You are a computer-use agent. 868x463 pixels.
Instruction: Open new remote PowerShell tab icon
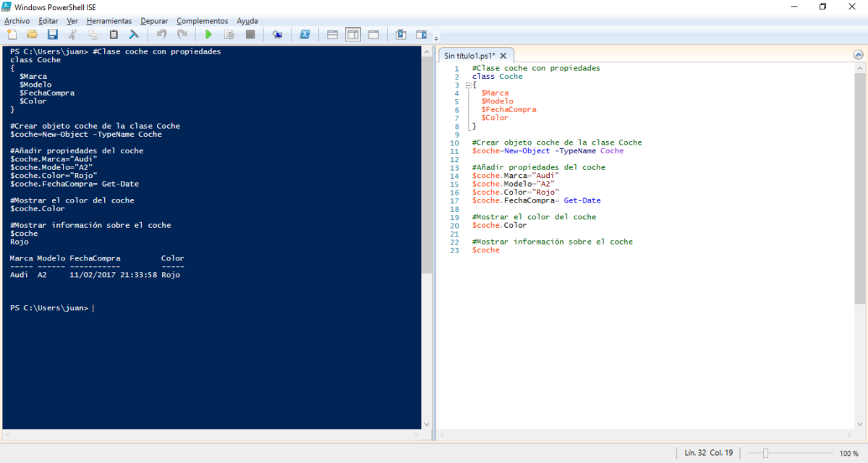(277, 34)
